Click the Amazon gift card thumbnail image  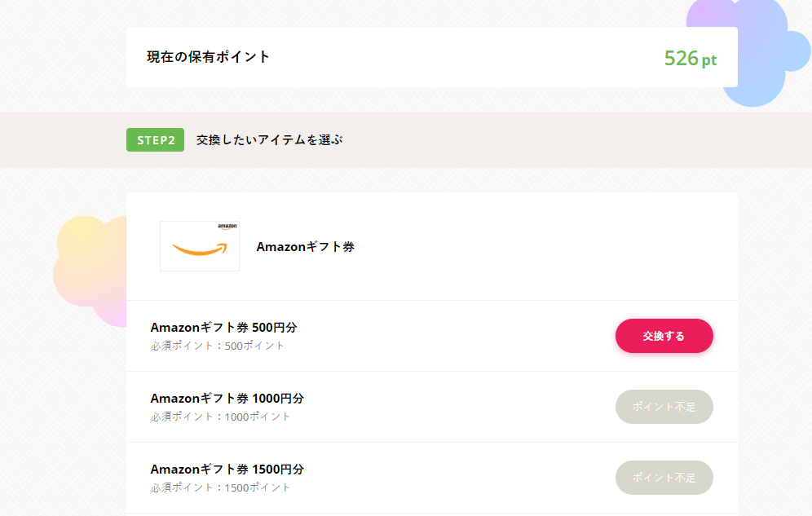200,246
